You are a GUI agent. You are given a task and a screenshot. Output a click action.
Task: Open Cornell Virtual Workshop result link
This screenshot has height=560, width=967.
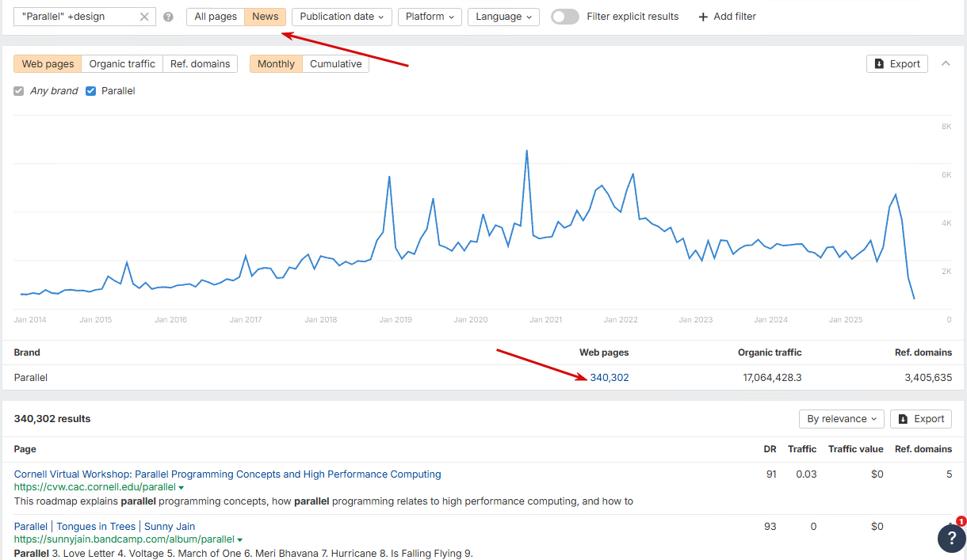pyautogui.click(x=227, y=474)
